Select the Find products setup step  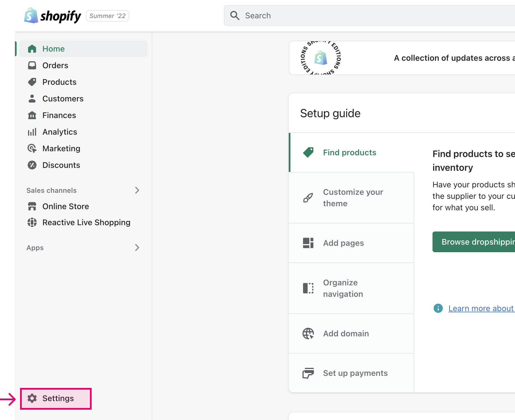pos(351,152)
